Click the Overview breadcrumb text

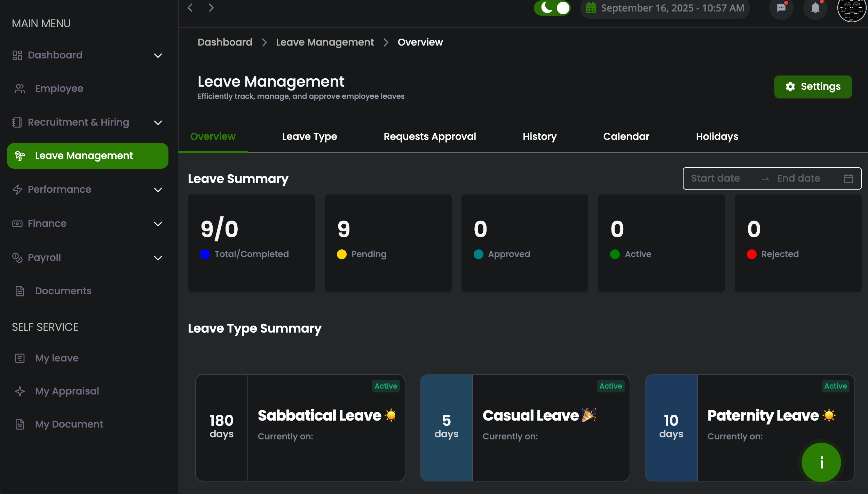coord(420,42)
